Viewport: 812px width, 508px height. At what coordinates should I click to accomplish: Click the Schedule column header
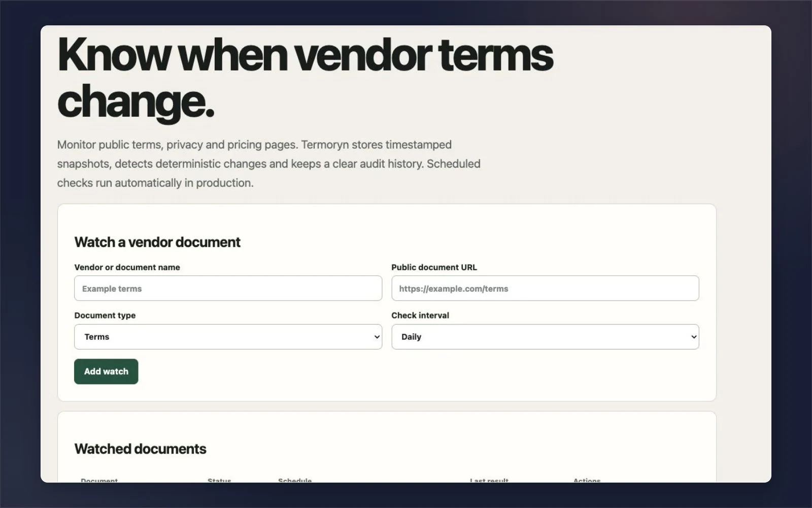point(295,480)
